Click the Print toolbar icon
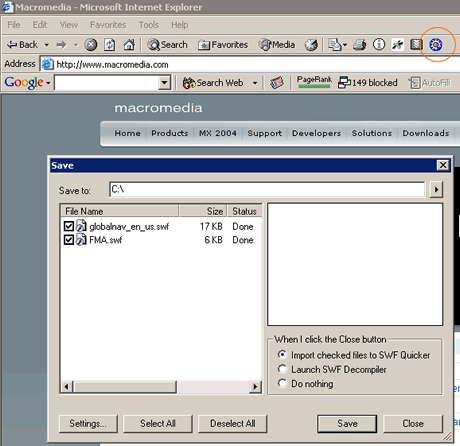The width and height of the screenshot is (460, 446). coord(360,44)
